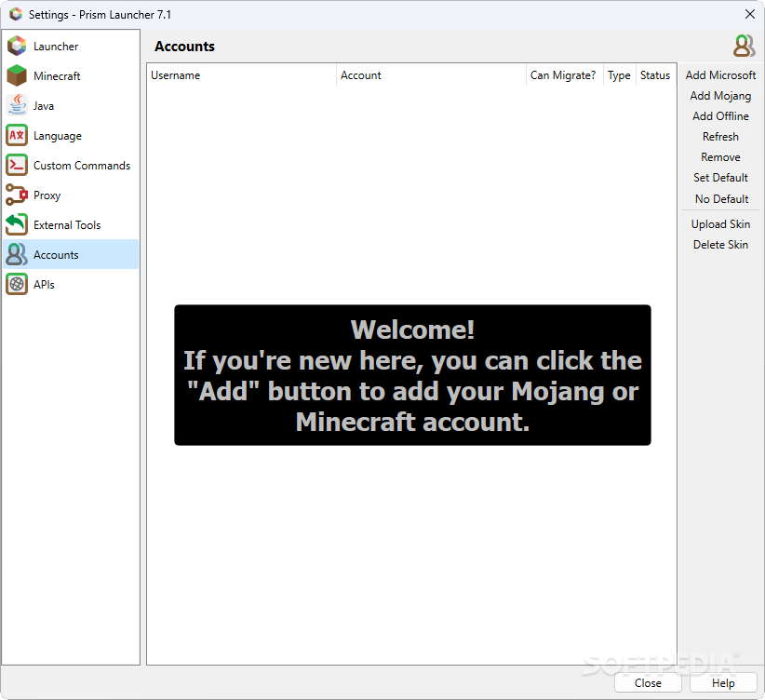Click Delete Skin button

pos(720,245)
